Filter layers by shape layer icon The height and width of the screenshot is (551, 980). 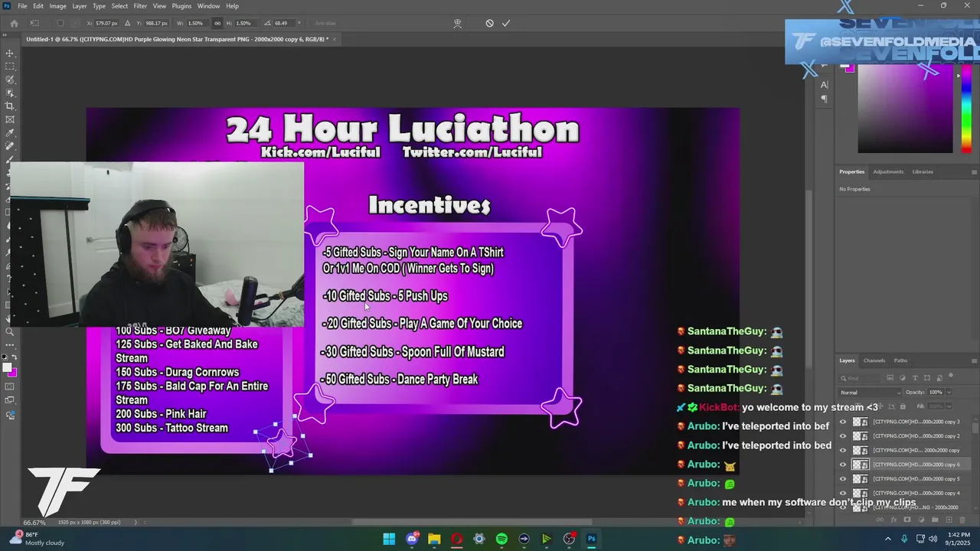click(926, 378)
